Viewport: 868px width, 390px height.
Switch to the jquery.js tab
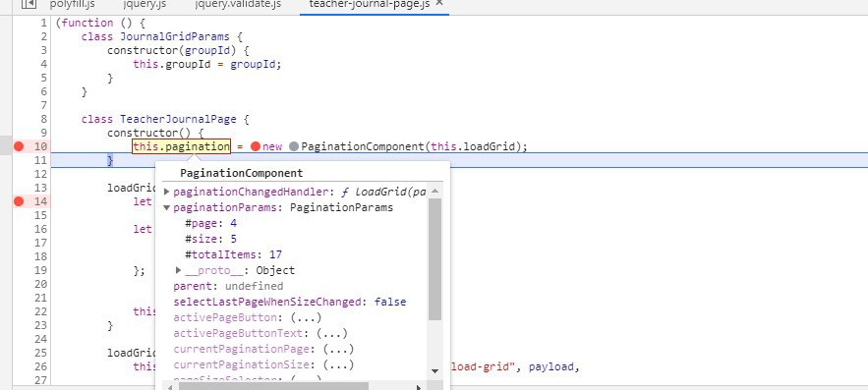click(145, 5)
